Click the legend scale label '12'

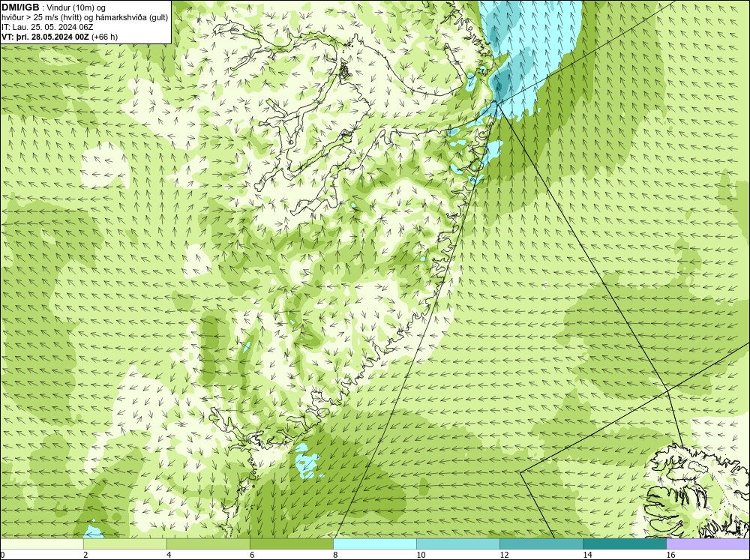click(504, 555)
